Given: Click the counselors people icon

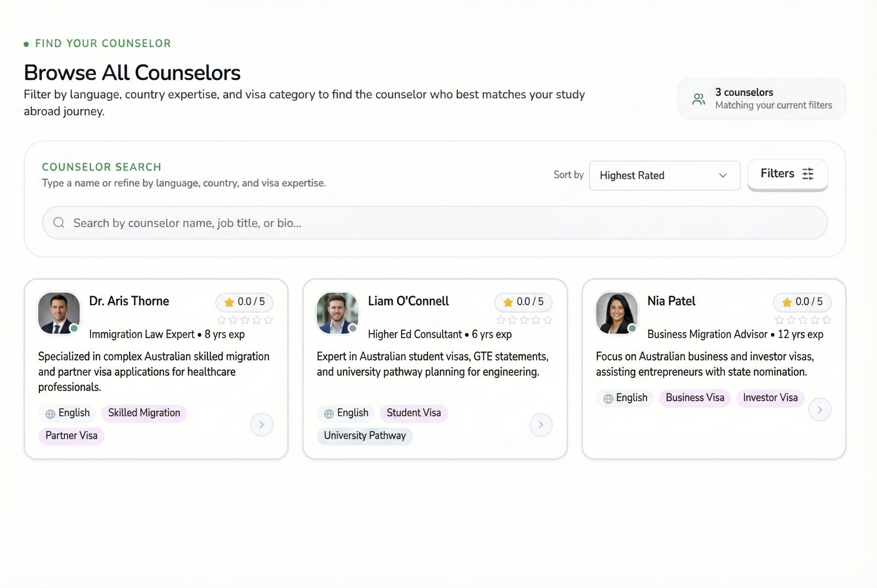Looking at the screenshot, I should 698,100.
